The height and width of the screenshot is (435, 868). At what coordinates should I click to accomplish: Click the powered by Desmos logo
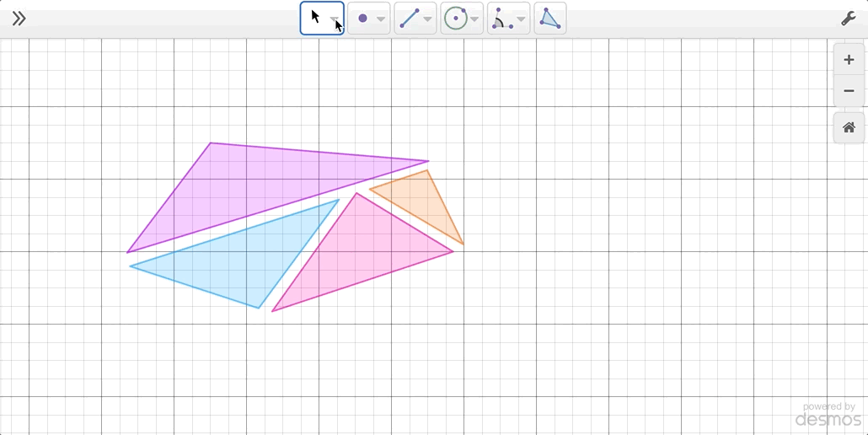click(828, 415)
